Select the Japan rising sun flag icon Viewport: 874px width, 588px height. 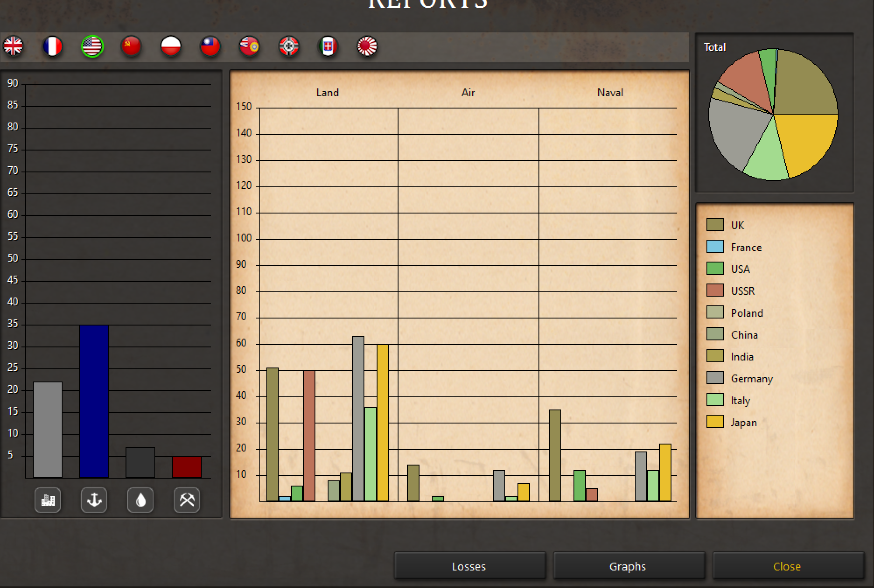[367, 46]
